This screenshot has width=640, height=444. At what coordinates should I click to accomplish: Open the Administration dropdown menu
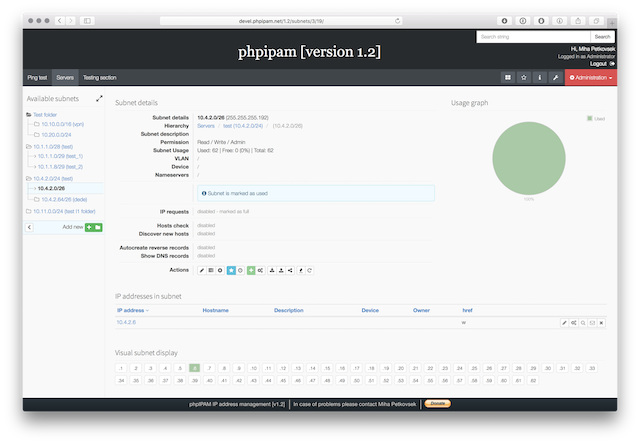click(x=590, y=77)
